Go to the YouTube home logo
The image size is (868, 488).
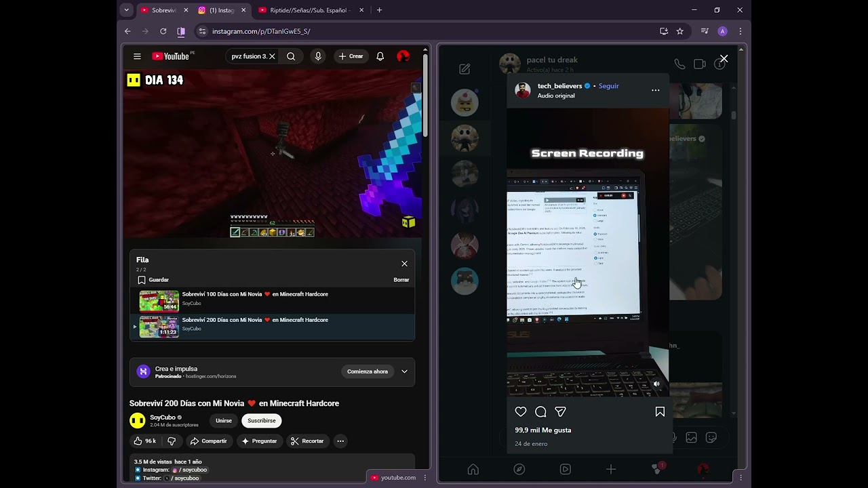[171, 56]
